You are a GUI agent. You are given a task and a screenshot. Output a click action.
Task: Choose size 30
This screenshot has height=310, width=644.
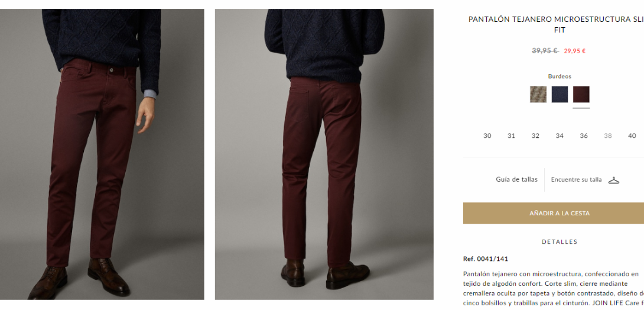click(x=487, y=135)
